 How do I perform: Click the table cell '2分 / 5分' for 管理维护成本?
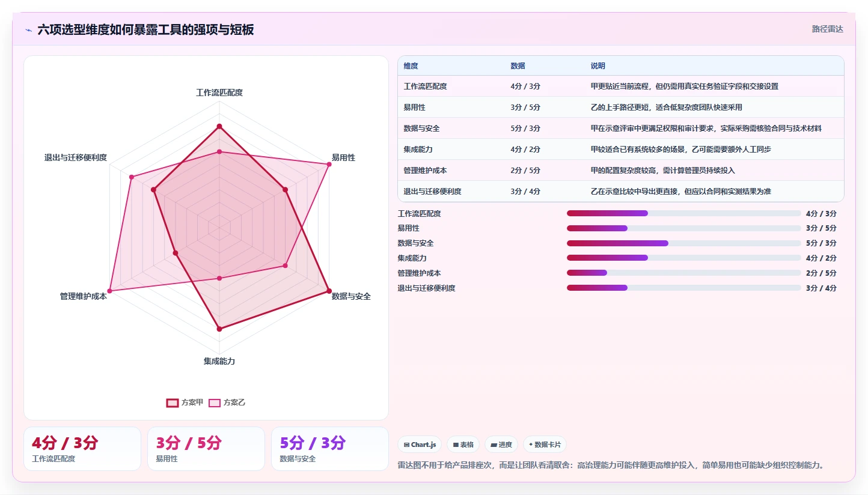coord(525,171)
